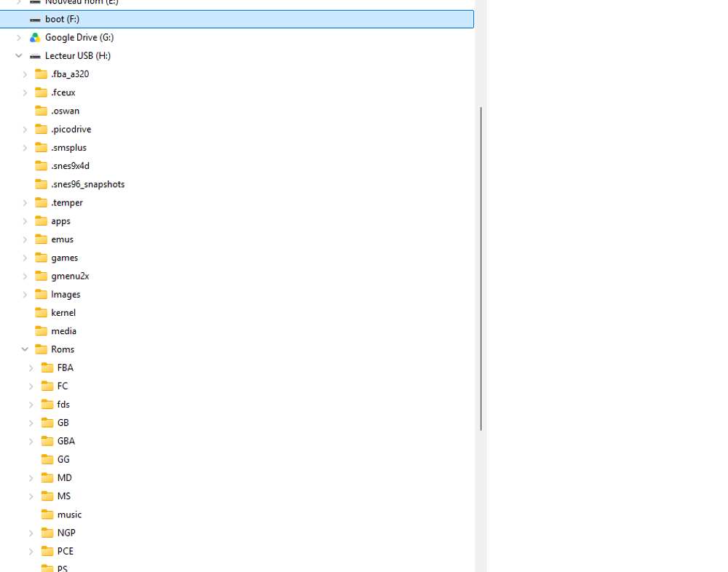
Task: Click the .smsplus folder icon
Action: [x=41, y=148]
